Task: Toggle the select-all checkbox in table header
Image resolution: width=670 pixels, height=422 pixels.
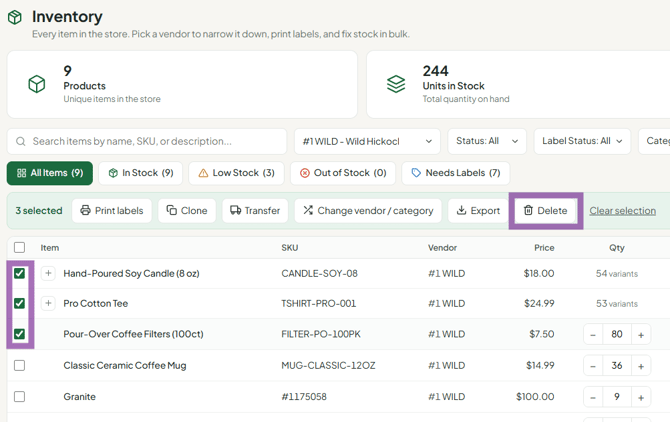Action: tap(19, 248)
